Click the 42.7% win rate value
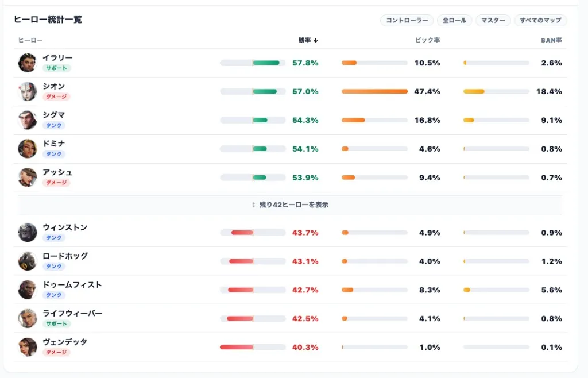 305,290
